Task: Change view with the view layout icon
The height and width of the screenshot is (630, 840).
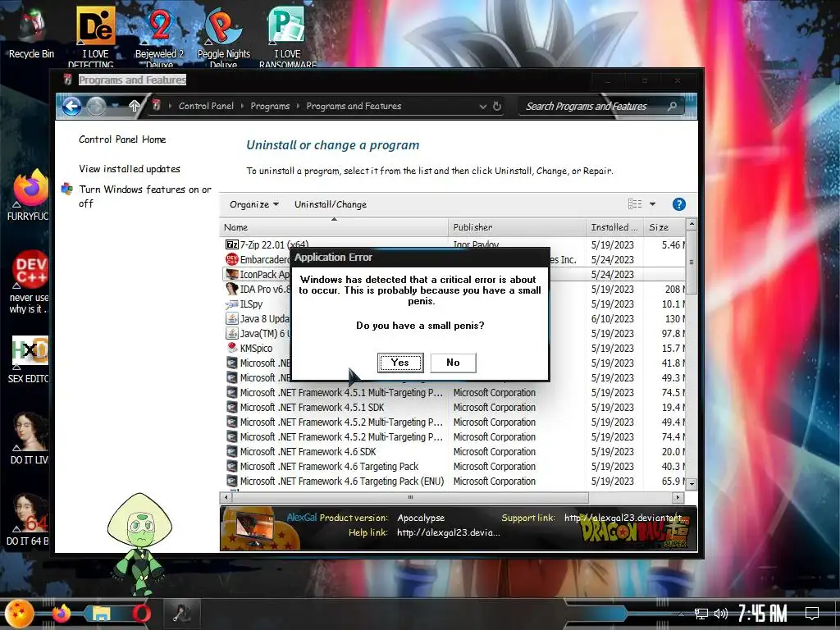Action: tap(635, 204)
